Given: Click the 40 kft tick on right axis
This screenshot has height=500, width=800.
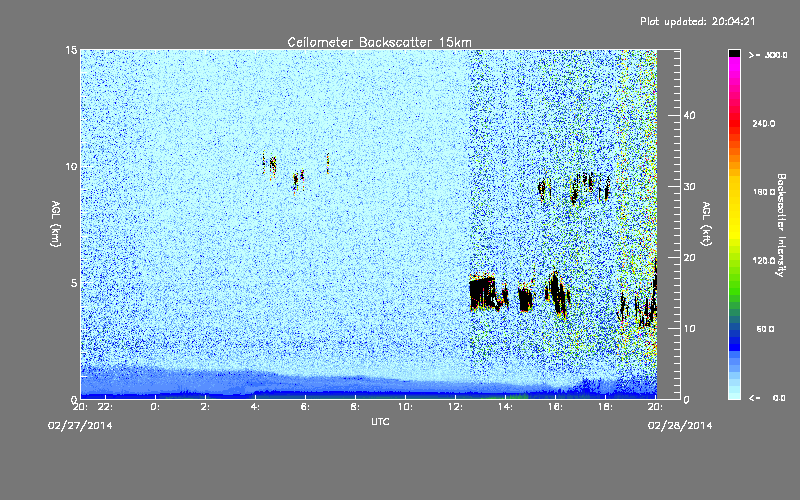Looking at the screenshot, I should pos(689,115).
